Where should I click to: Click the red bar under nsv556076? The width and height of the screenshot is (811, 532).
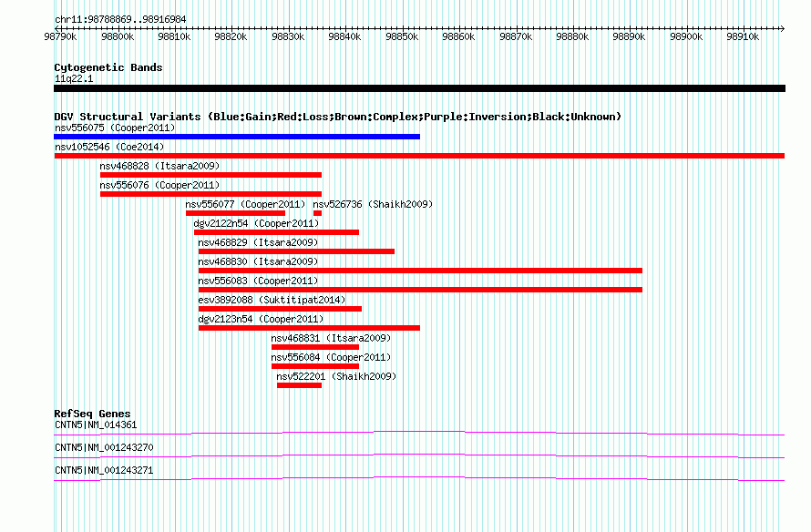[210, 194]
